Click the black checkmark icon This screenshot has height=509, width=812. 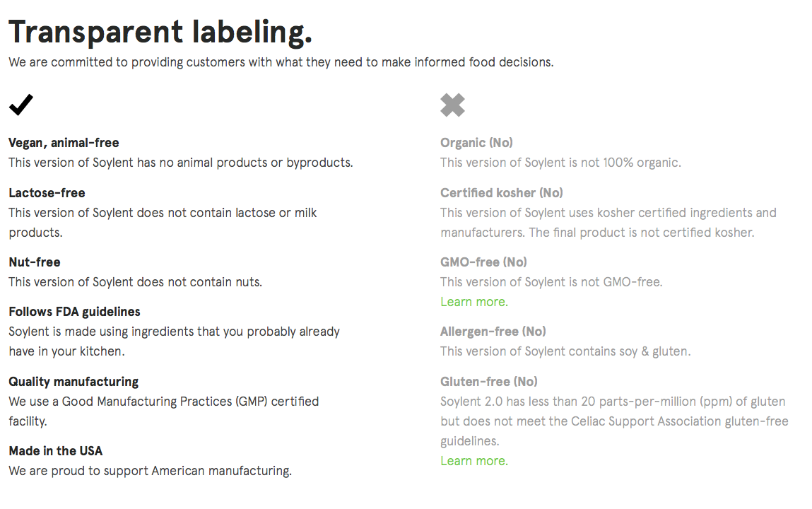[20, 105]
